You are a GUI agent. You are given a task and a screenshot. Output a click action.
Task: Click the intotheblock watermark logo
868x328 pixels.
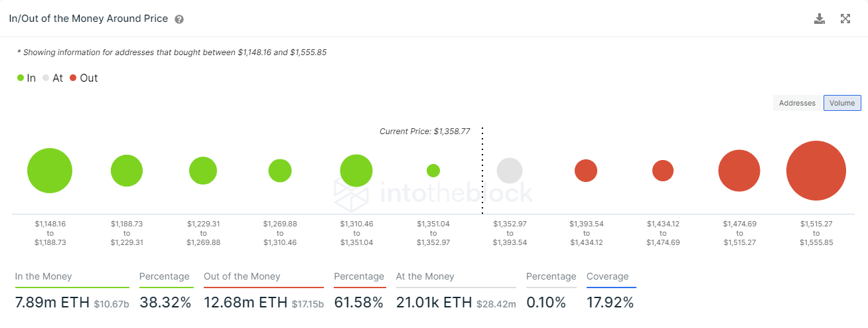(x=433, y=193)
